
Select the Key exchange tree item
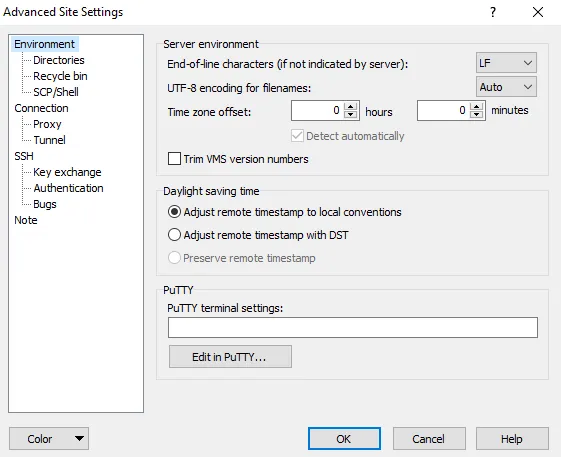point(67,172)
